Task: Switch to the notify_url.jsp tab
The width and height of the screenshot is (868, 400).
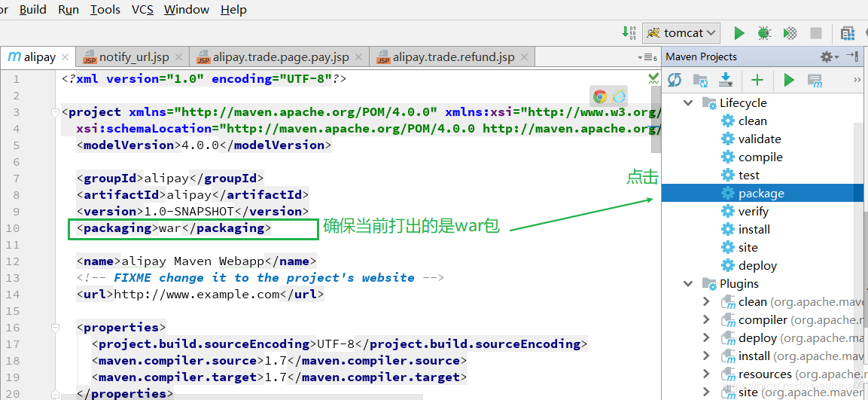Action: 133,57
